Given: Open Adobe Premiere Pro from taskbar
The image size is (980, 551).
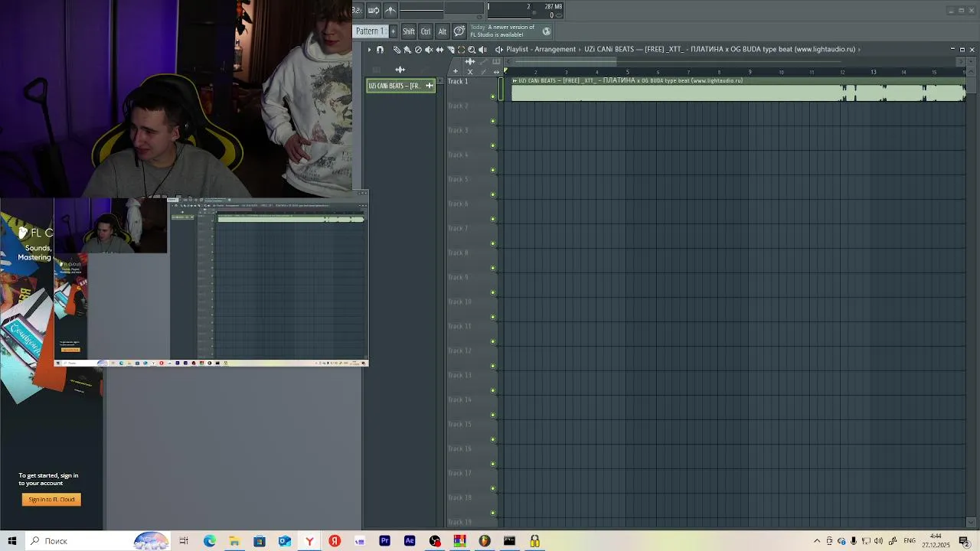Looking at the screenshot, I should pos(384,541).
